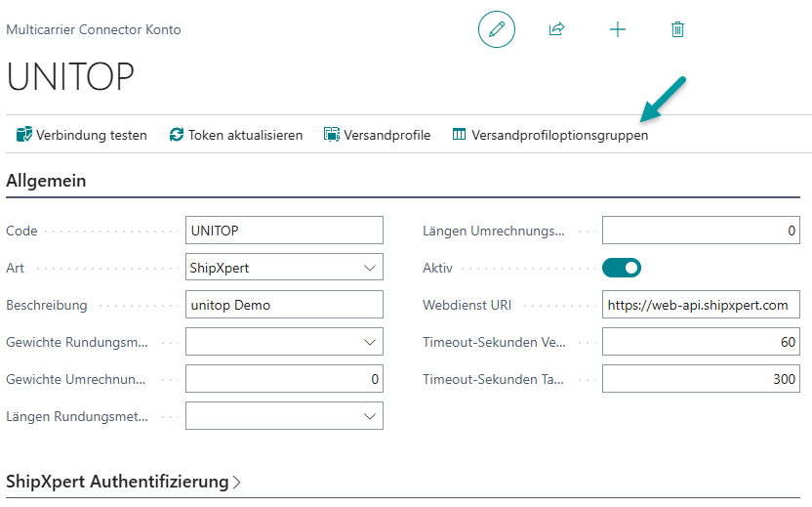The image size is (812, 507).
Task: Click Timeout-Sekunden Ve... field showing 60
Action: [701, 342]
